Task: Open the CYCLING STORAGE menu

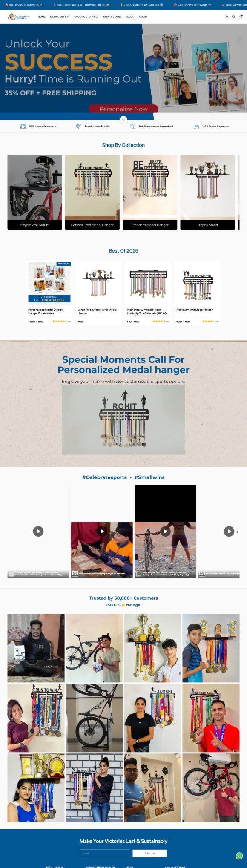Action: tap(86, 17)
